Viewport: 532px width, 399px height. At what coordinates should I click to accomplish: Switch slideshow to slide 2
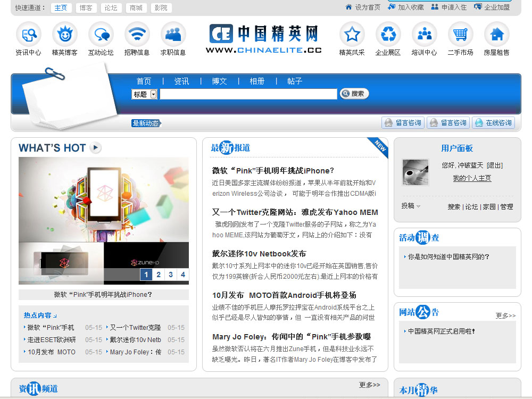pos(159,275)
